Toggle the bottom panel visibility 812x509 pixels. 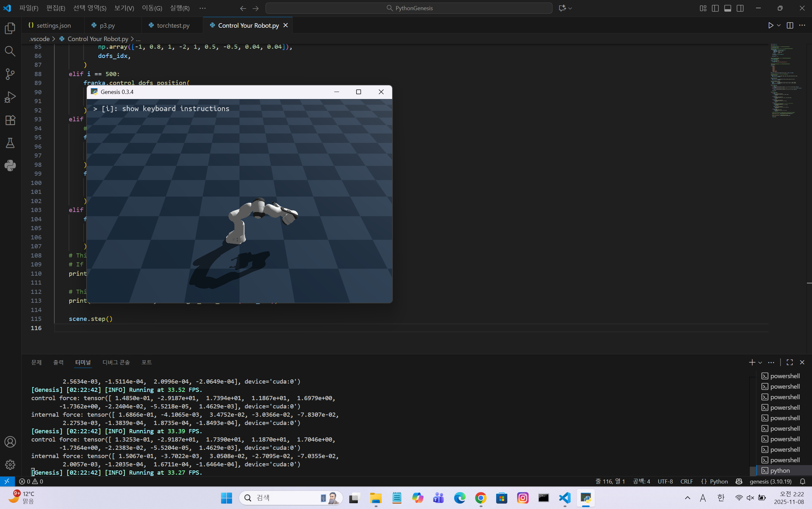point(728,8)
